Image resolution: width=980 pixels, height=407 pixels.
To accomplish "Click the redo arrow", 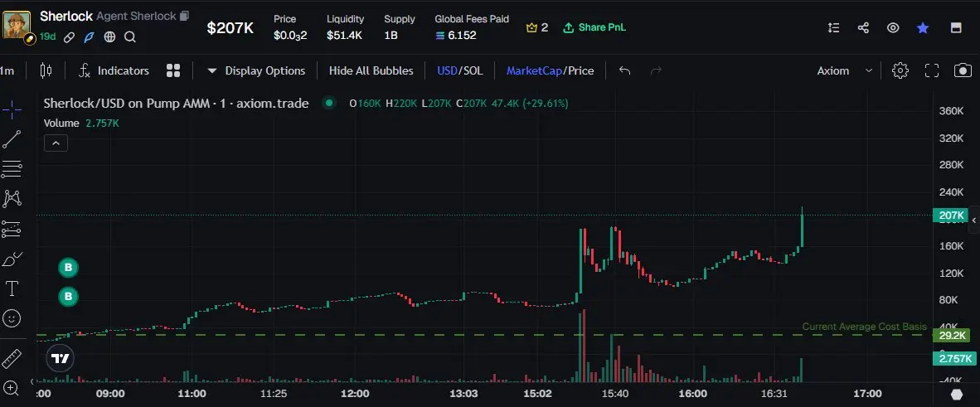I will click(656, 70).
